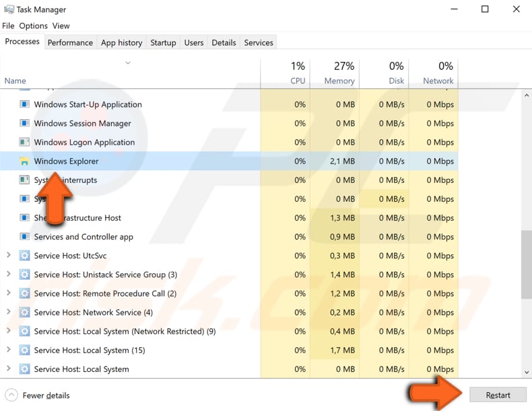Expand Service Host: Remote Procedure Call

8,293
